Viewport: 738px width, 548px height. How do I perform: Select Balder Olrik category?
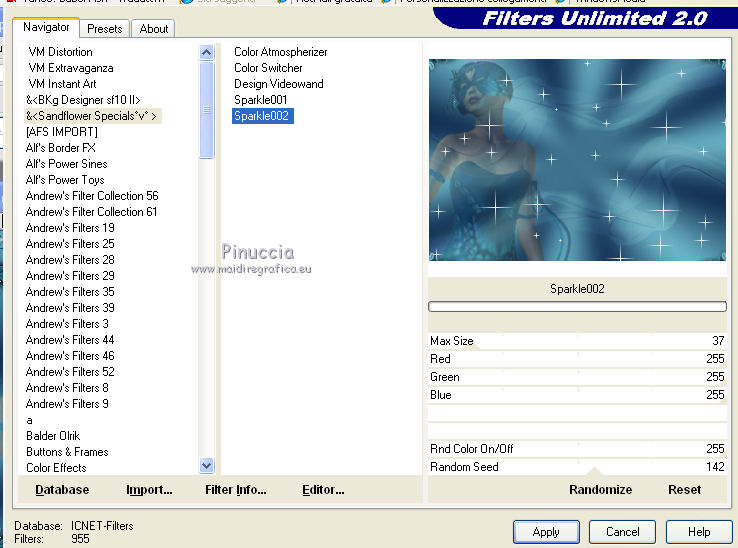point(53,436)
